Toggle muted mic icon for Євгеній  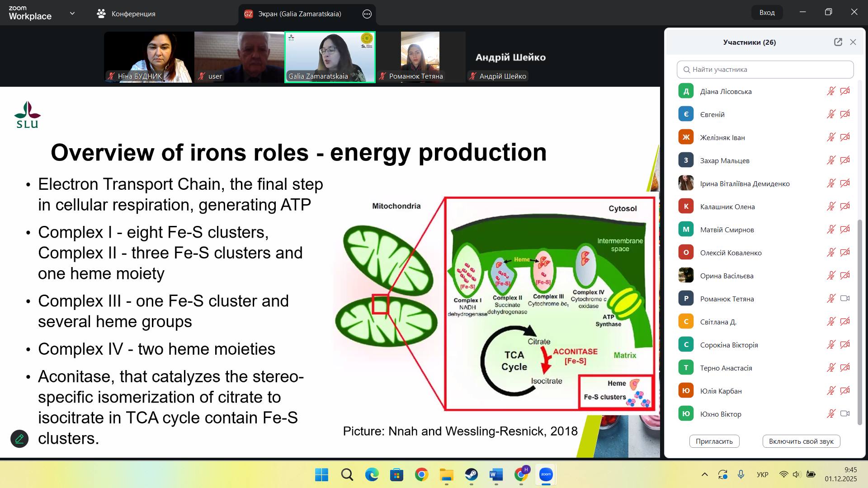pos(831,114)
